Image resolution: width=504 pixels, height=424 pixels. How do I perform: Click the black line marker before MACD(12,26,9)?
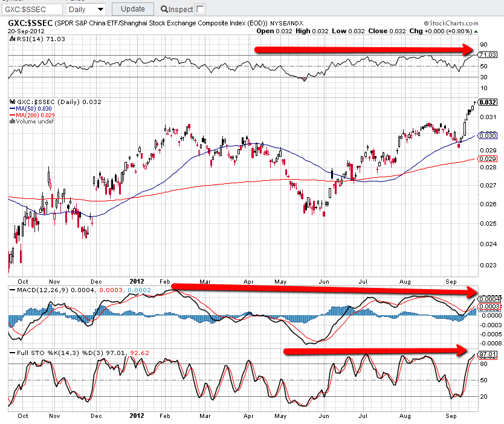pyautogui.click(x=13, y=290)
